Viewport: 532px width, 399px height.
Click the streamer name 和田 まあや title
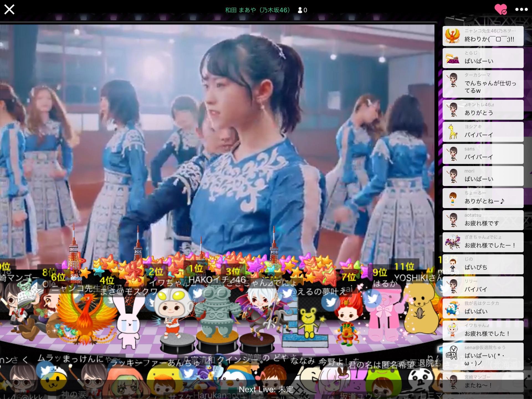point(257,10)
